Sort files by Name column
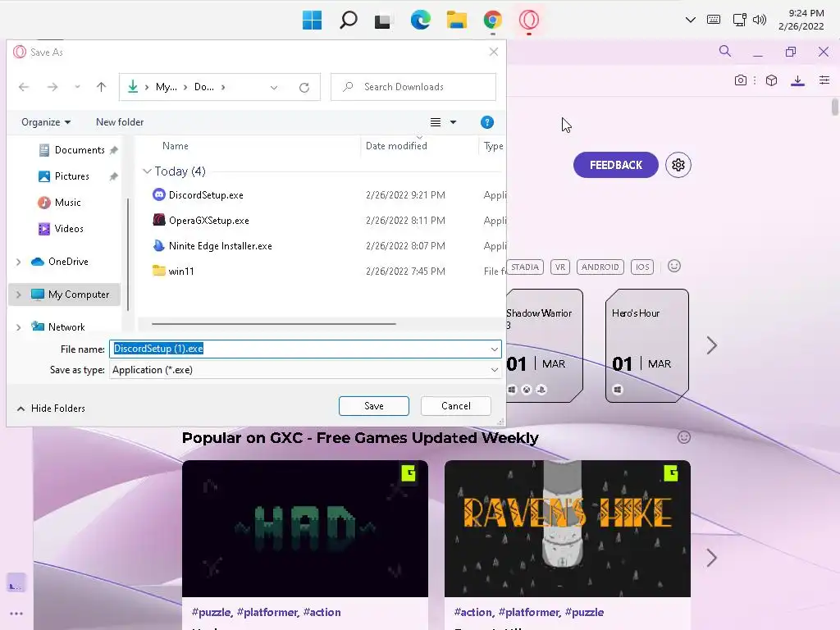This screenshot has height=630, width=840. (x=176, y=146)
